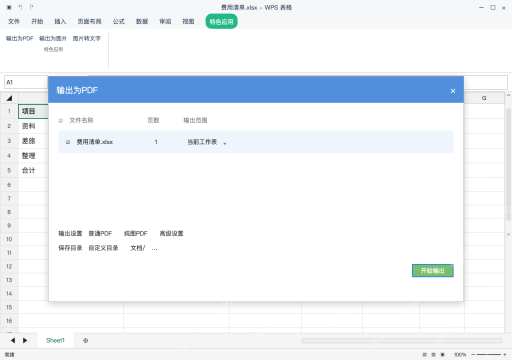
Task: Switch to the 公式 tab
Action: [x=119, y=21]
